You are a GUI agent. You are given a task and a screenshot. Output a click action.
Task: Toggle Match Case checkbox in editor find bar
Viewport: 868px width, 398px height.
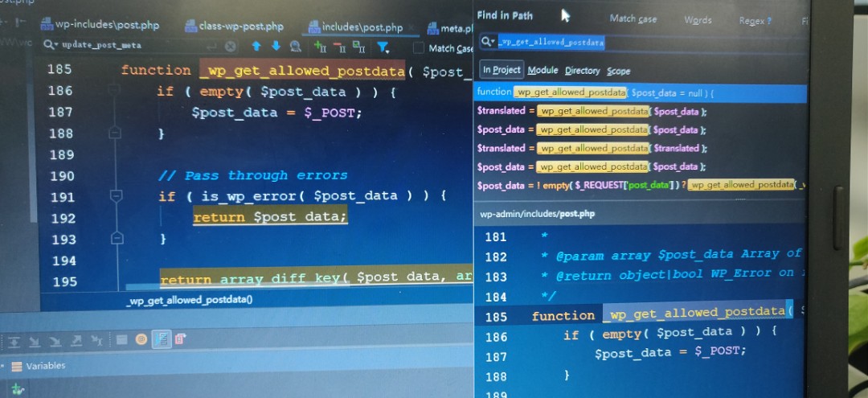pyautogui.click(x=419, y=48)
